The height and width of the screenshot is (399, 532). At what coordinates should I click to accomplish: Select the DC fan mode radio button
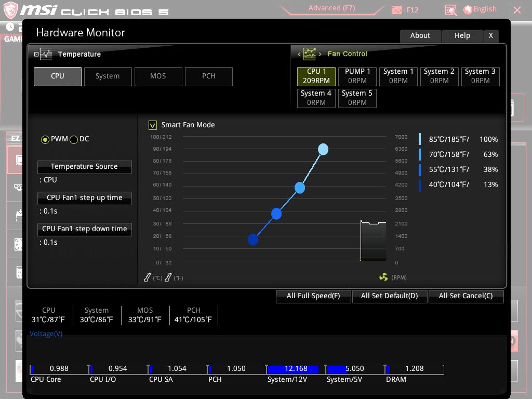tap(74, 139)
